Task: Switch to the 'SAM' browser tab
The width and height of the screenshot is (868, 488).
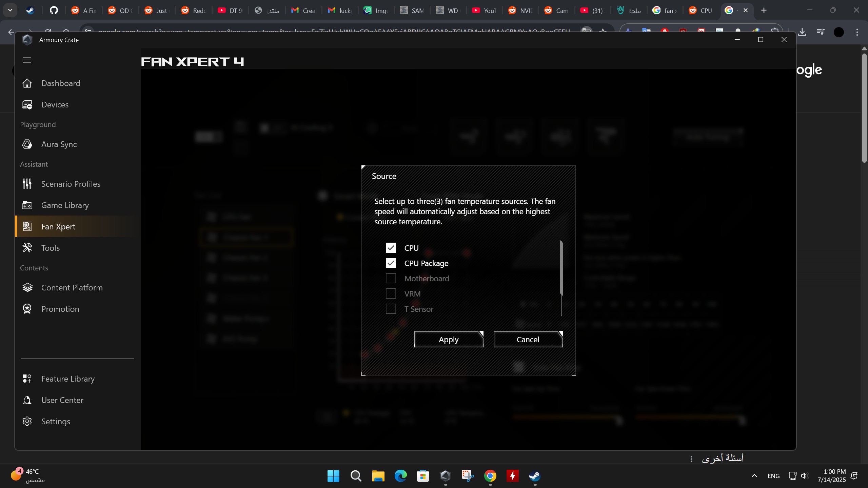Action: [x=412, y=11]
